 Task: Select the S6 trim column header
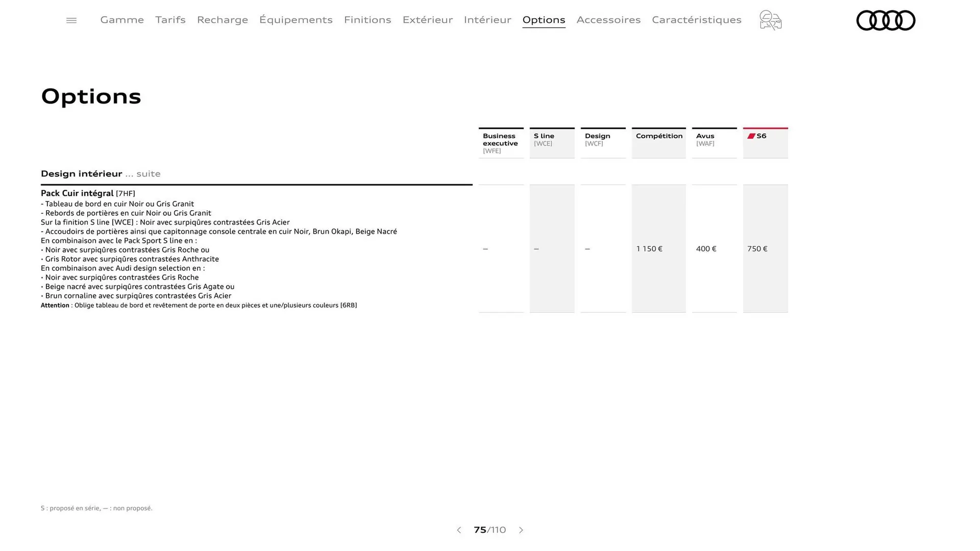click(765, 142)
